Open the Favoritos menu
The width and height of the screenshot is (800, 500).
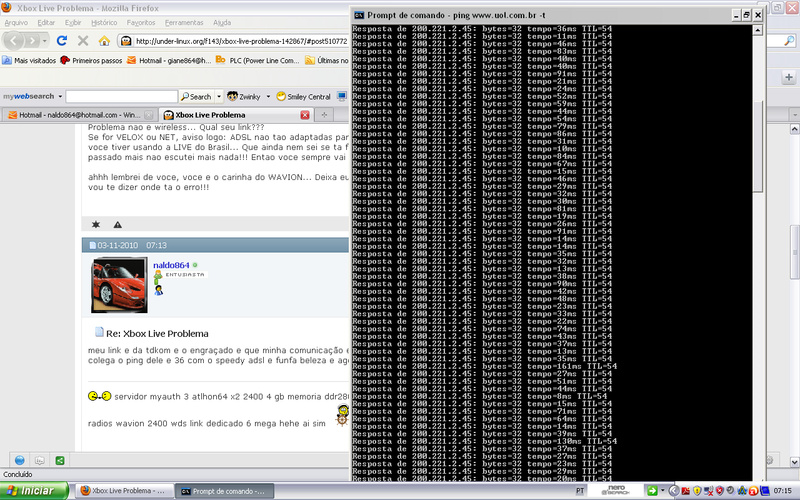tap(141, 22)
